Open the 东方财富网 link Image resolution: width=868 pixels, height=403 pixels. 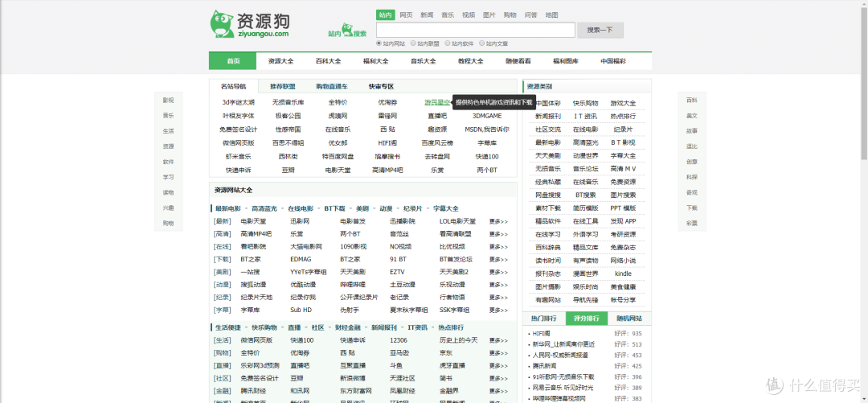(356, 391)
